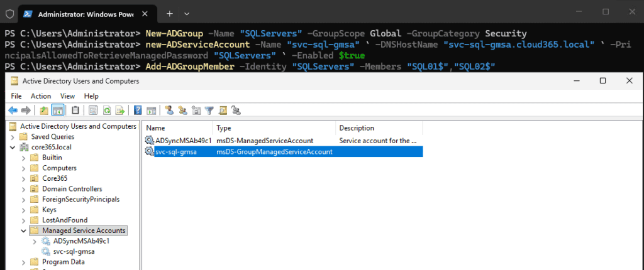Expand the ForeignSecurityPrincipals container
The width and height of the screenshot is (644, 270).
(23, 199)
